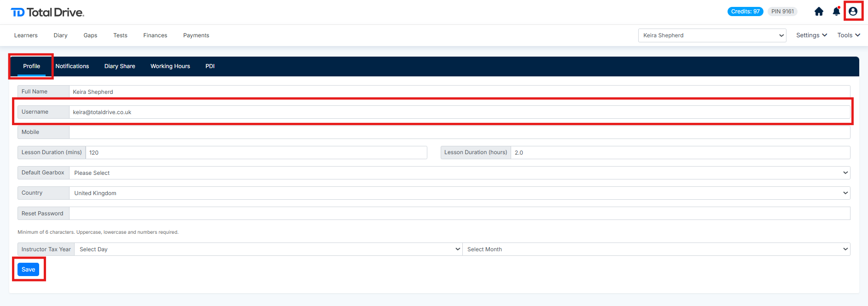This screenshot has width=868, height=306.
Task: Switch to the PDI tab
Action: coord(210,66)
